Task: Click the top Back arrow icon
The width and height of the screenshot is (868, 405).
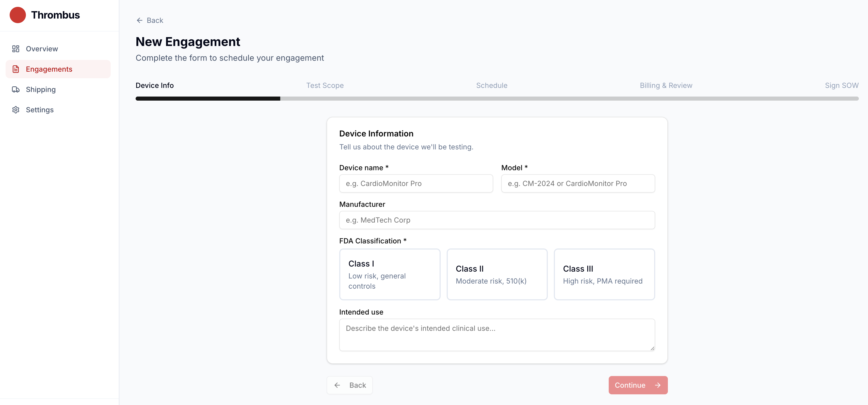Action: click(139, 21)
